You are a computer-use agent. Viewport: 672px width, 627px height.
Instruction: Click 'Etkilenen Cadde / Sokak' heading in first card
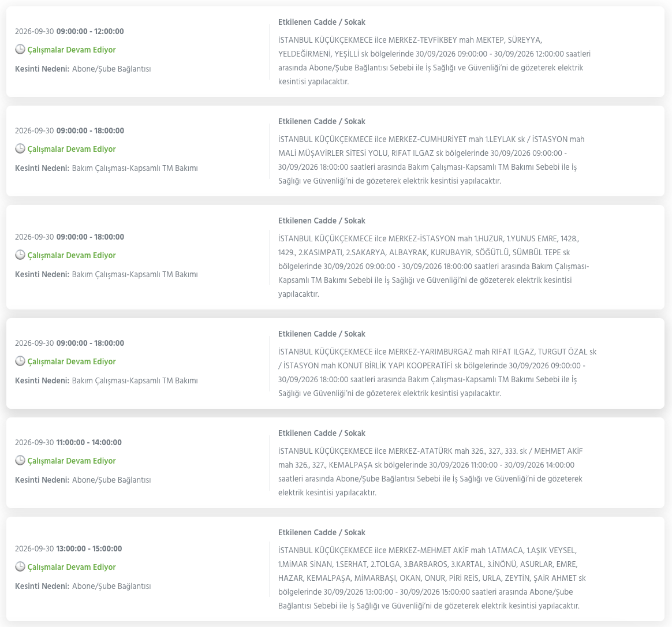(x=322, y=23)
